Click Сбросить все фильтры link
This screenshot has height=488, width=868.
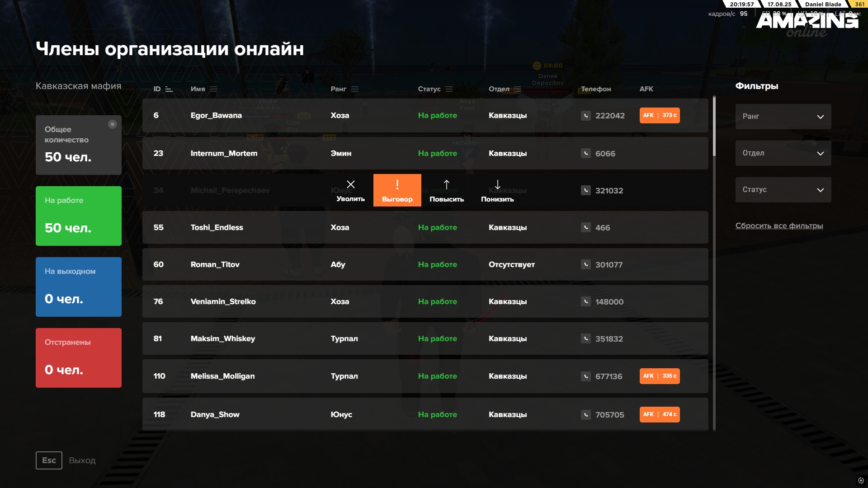779,226
